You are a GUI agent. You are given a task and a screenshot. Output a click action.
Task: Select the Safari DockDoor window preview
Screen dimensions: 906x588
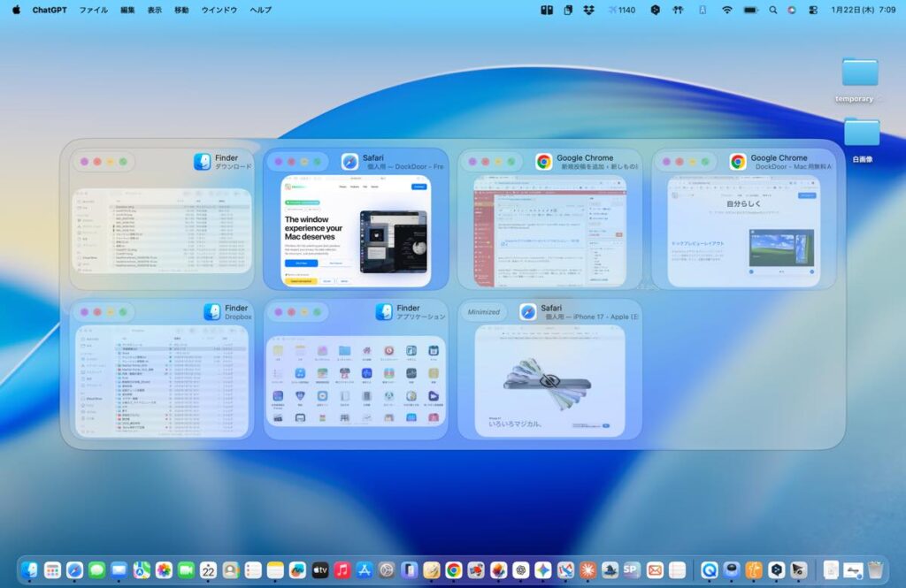point(356,230)
